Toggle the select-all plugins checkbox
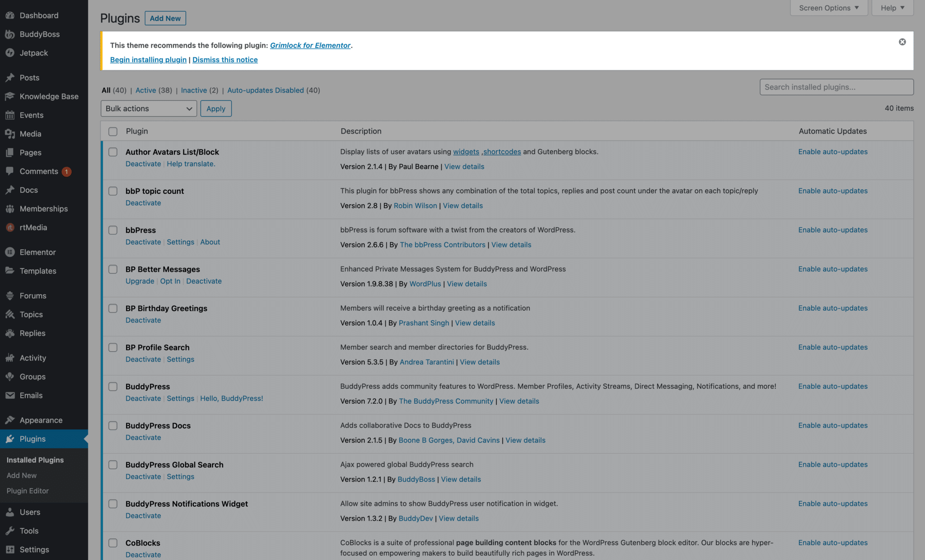Screen dimensions: 925x560 113,131
